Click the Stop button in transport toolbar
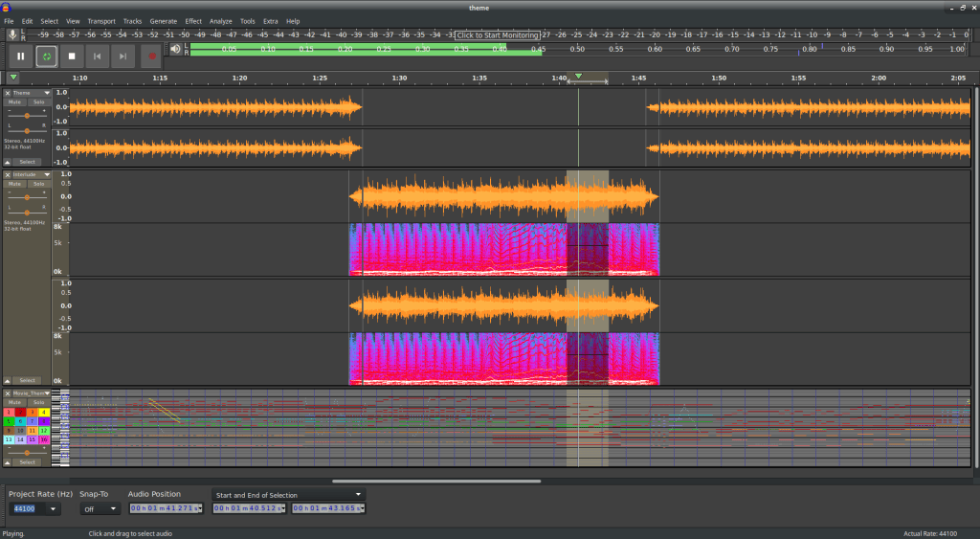Screen dimensions: 980x539 point(72,56)
